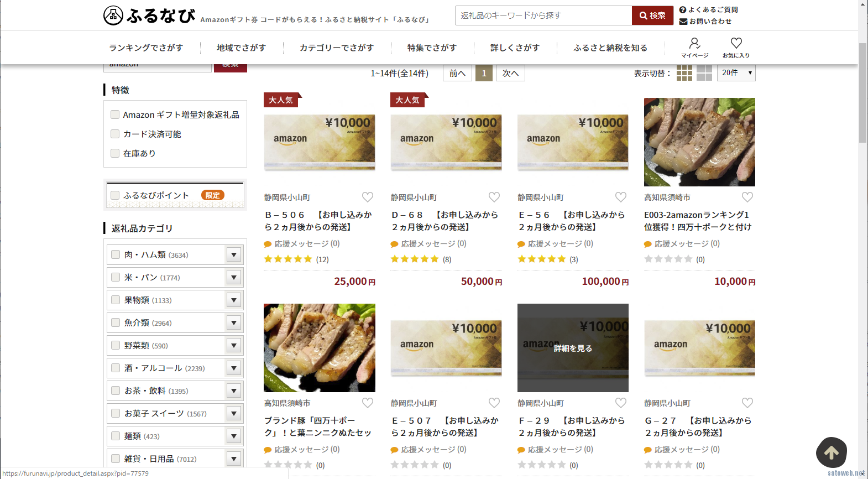This screenshot has height=479, width=868.
Task: Check the 肉・ハム類 category checkbox
Action: pyautogui.click(x=116, y=254)
